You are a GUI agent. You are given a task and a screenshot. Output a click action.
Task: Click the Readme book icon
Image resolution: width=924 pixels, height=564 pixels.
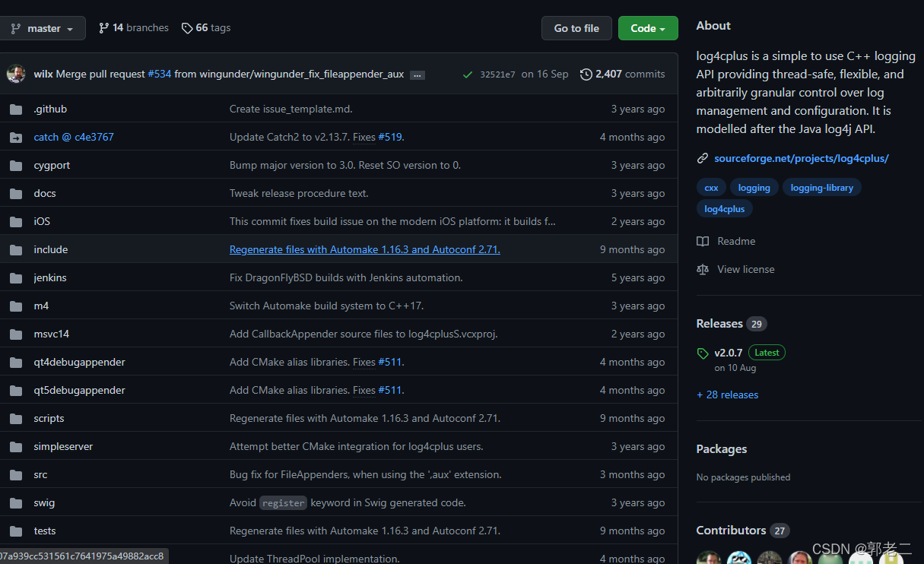pos(703,242)
